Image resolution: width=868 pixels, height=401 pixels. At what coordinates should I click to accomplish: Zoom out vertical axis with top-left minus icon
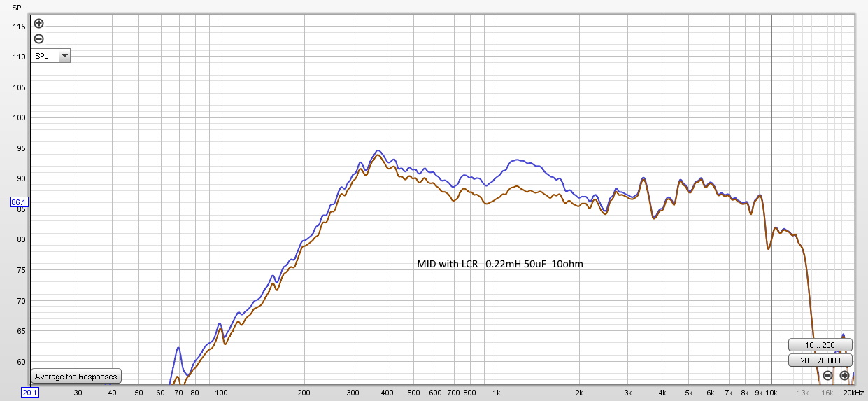pos(38,38)
